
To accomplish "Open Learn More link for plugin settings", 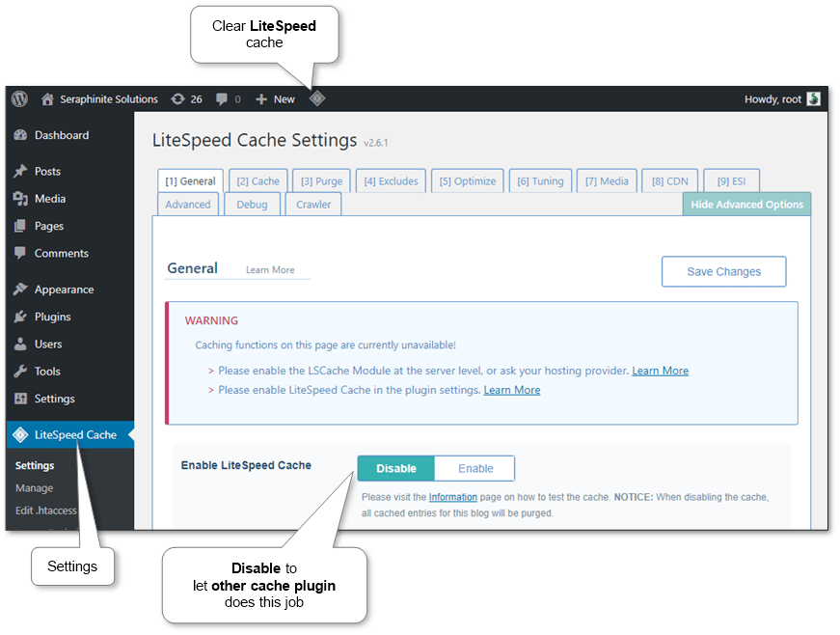I will pos(511,390).
